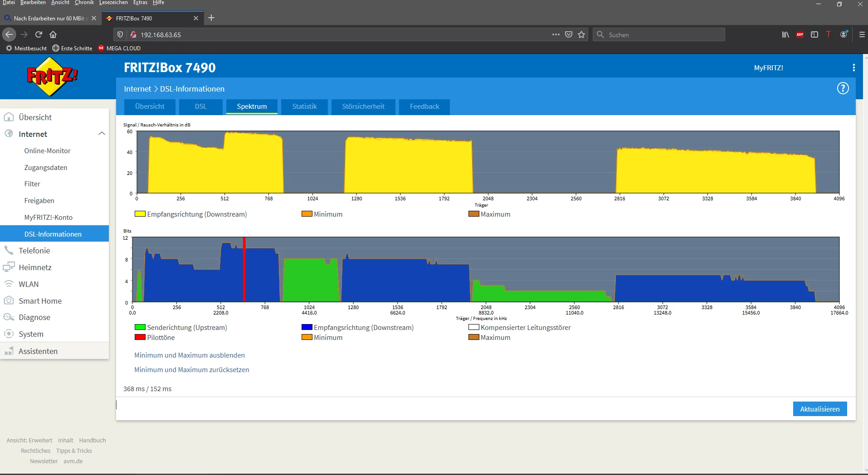Open Firefox hamburger menu
The image size is (868, 475).
click(x=862, y=34)
